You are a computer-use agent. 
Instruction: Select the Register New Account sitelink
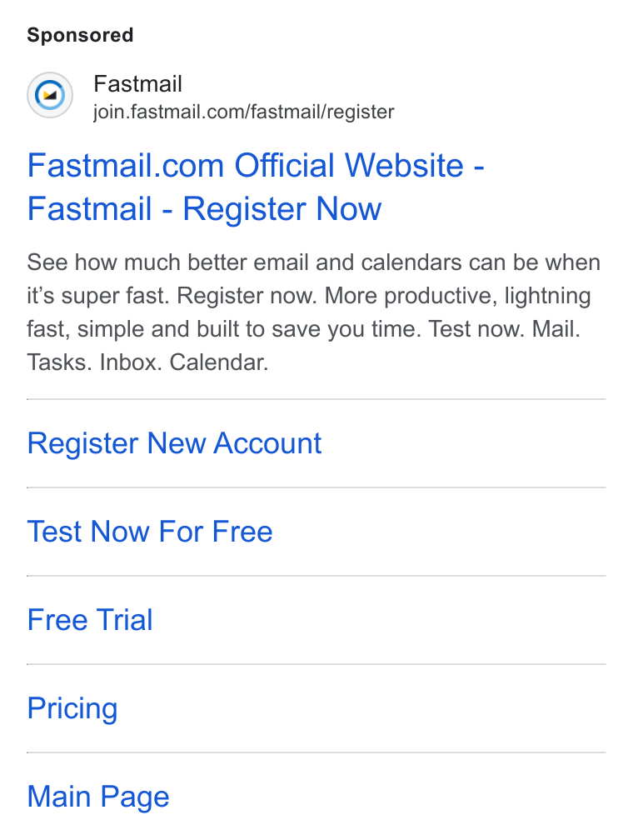[175, 443]
